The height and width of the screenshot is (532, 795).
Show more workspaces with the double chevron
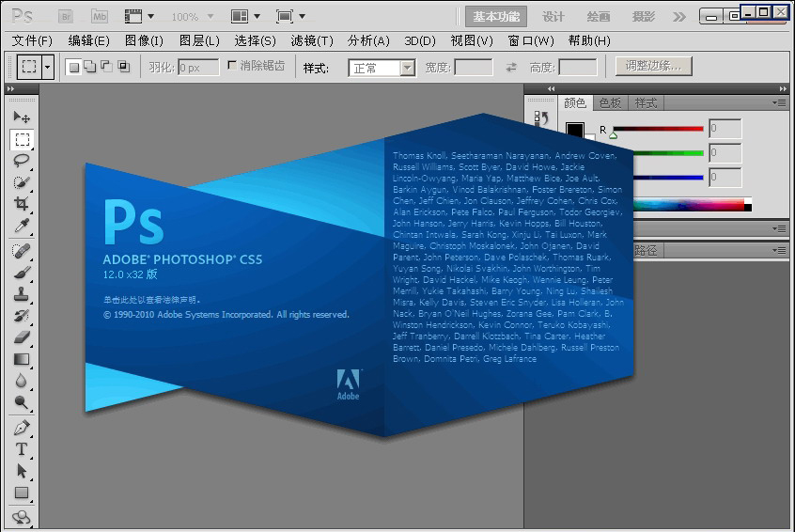[678, 17]
